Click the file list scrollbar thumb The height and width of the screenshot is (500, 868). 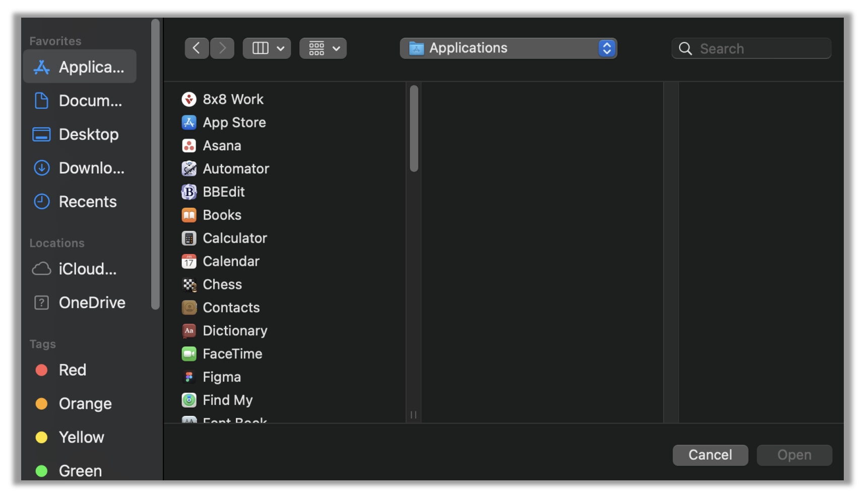point(414,129)
